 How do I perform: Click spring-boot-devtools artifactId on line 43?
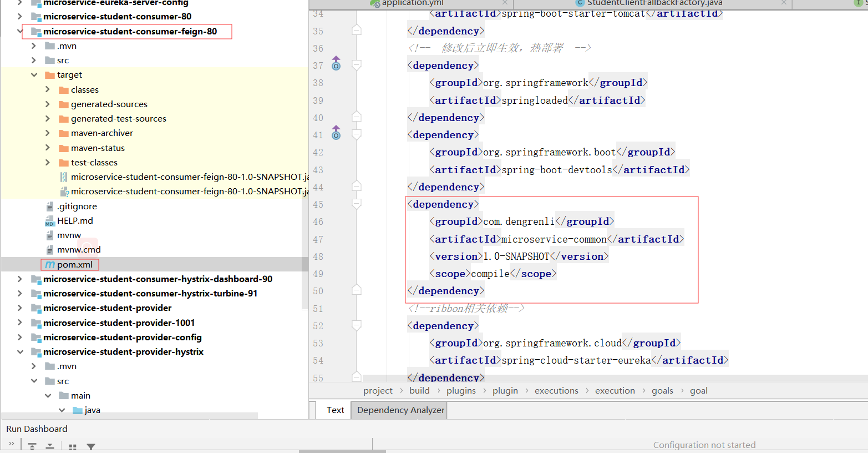pyautogui.click(x=557, y=170)
